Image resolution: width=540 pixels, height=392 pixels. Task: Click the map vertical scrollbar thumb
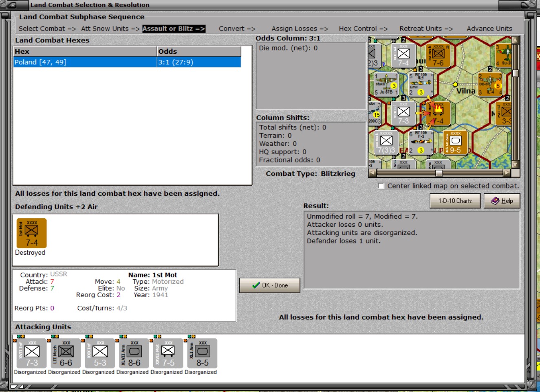[516, 73]
